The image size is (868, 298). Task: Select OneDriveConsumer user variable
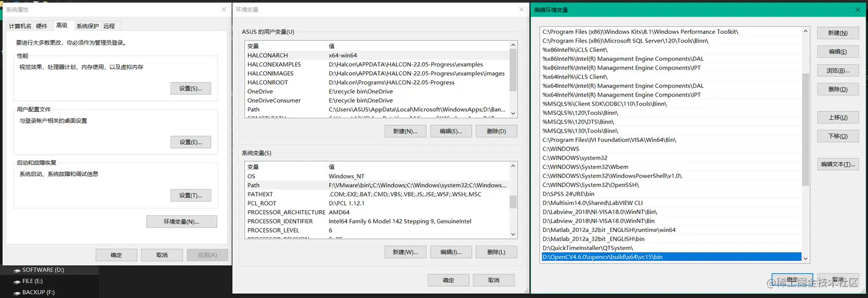[377, 100]
